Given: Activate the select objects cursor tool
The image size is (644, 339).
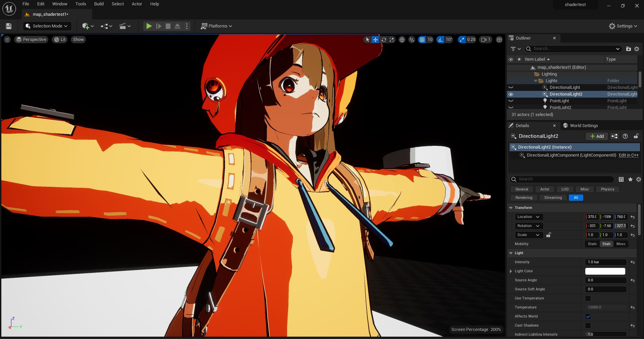Looking at the screenshot, I should click(367, 40).
